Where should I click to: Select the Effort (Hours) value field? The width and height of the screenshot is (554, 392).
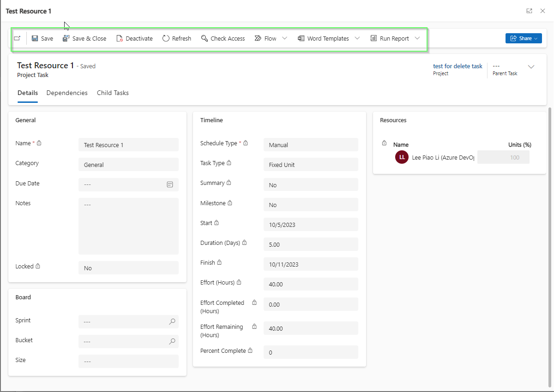coord(311,284)
